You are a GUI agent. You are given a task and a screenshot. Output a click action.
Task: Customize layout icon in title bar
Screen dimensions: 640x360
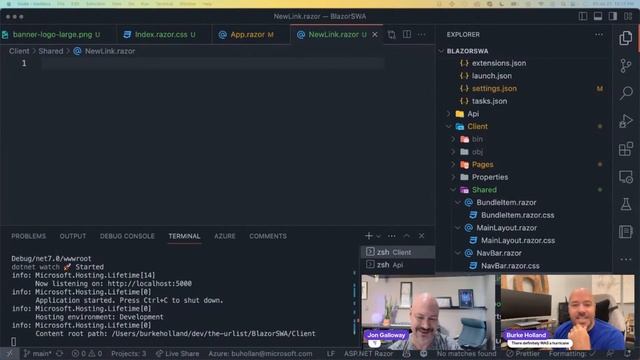point(628,16)
